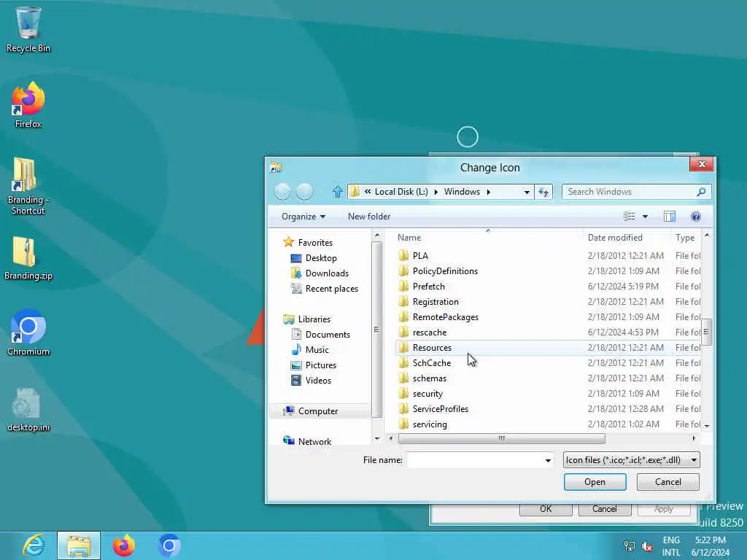Open the Icon files type filter dropdown
The width and height of the screenshot is (747, 560).
(x=631, y=460)
